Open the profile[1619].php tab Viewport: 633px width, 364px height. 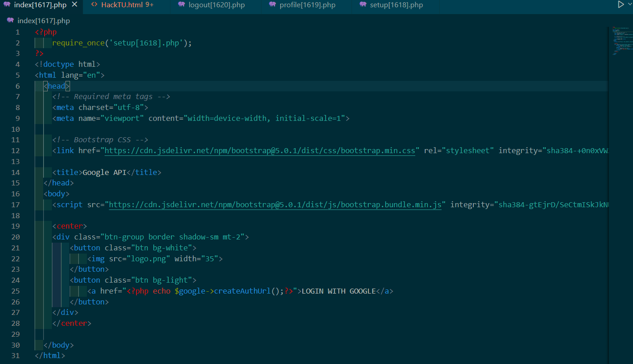[307, 5]
